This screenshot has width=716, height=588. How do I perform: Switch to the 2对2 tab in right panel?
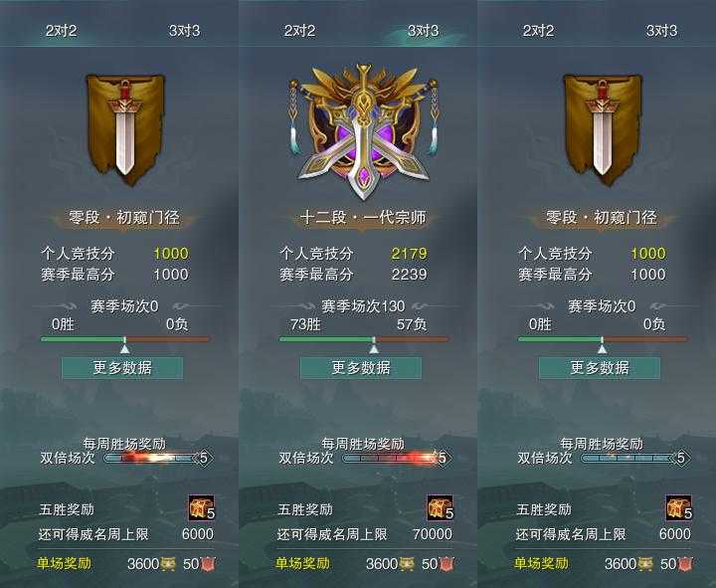[x=538, y=31]
